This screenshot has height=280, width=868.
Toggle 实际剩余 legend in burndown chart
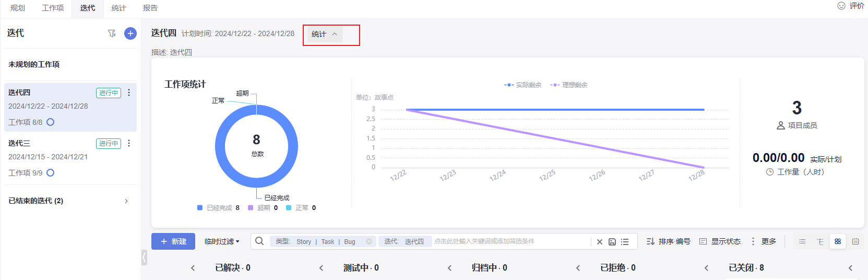click(523, 85)
